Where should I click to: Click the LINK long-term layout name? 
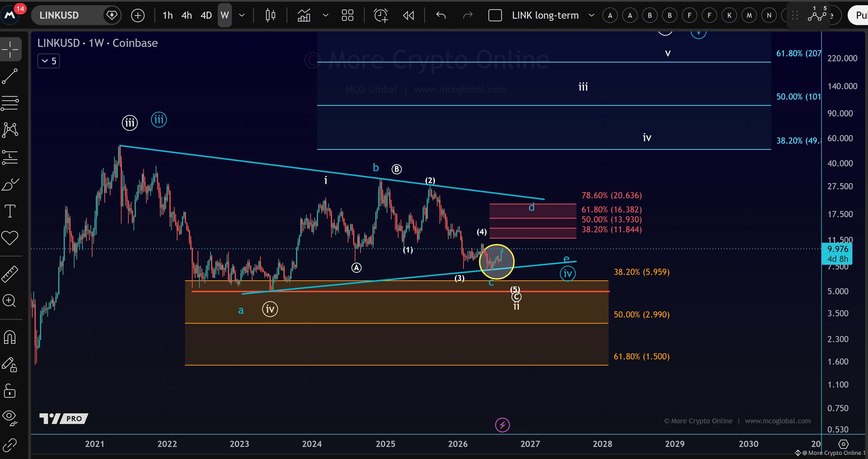coord(545,16)
